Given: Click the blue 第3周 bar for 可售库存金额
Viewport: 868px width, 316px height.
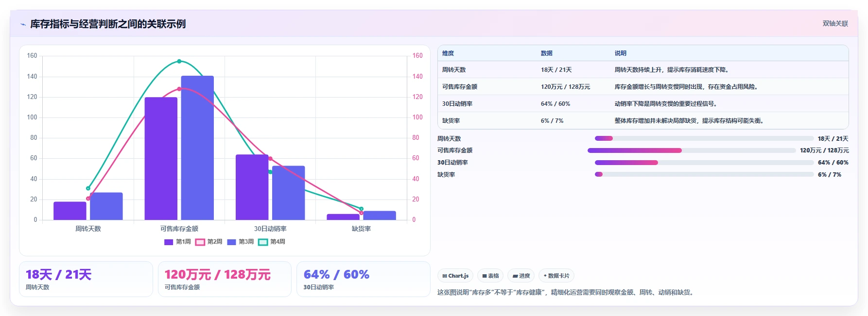Looking at the screenshot, I should click(x=197, y=148).
